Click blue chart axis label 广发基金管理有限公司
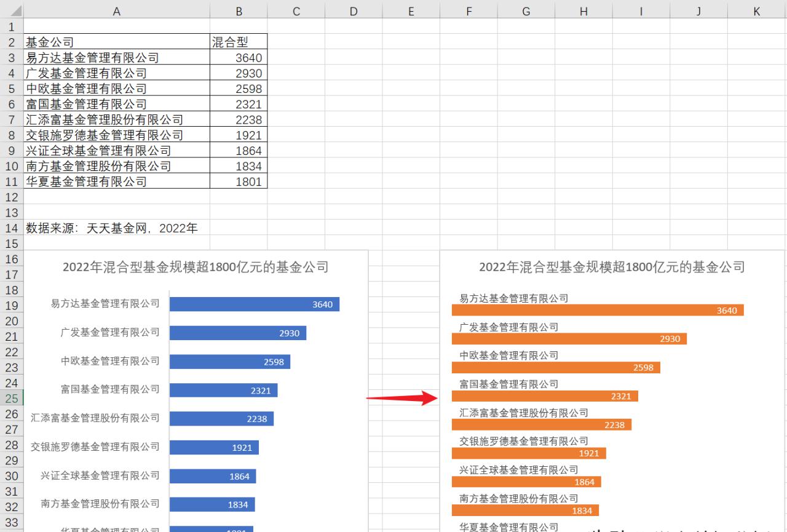Image resolution: width=787 pixels, height=532 pixels. click(110, 332)
